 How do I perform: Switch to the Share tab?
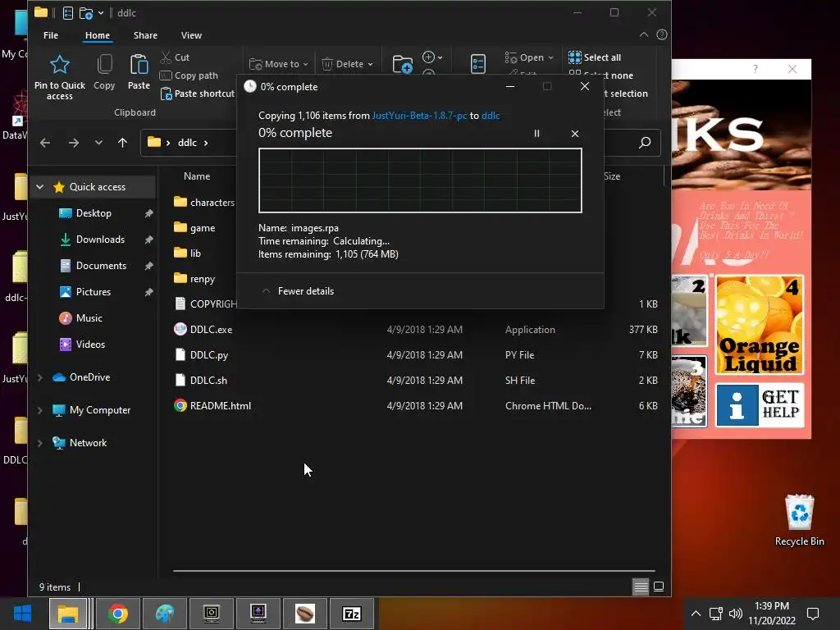pyautogui.click(x=145, y=35)
